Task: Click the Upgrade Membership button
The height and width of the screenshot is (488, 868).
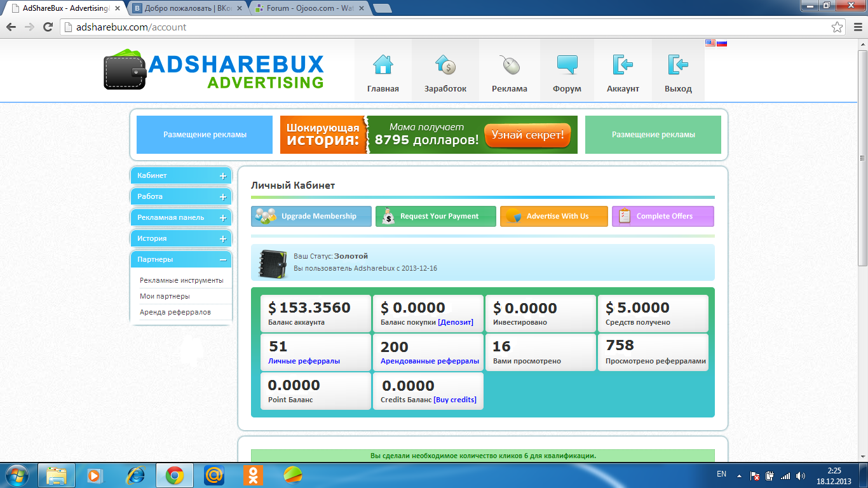Action: click(311, 216)
